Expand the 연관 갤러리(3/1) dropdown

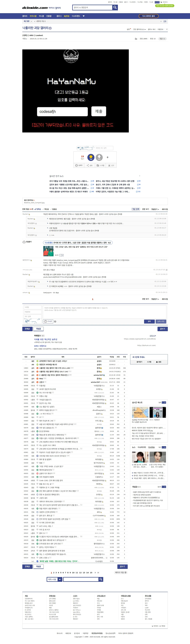pyautogui.click(x=139, y=29)
